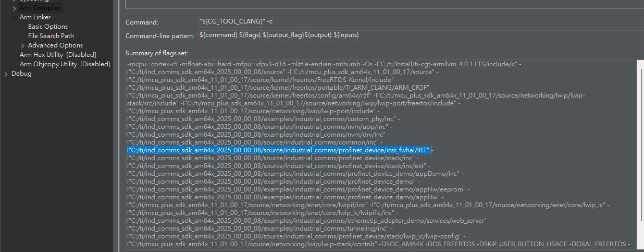Select Arm Linker in the tree
This screenshot has height=252, width=644.
coord(35,17)
